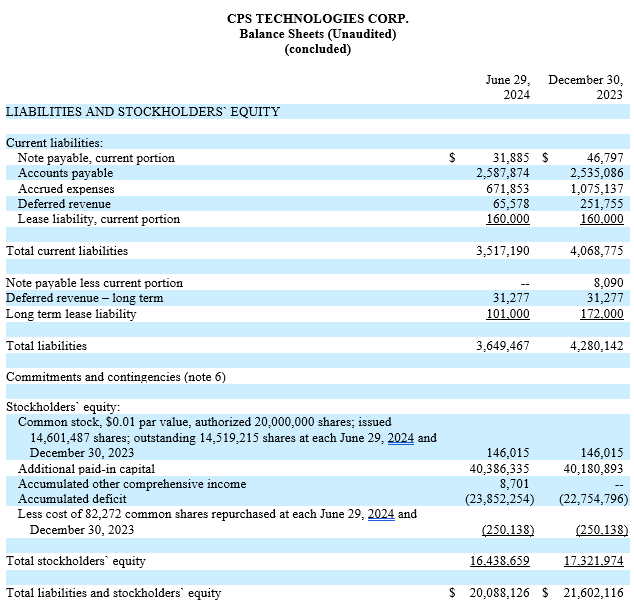Image resolution: width=634 pixels, height=607 pixels.
Task: Click deferred revenue value 251,755
Action: coord(602,204)
